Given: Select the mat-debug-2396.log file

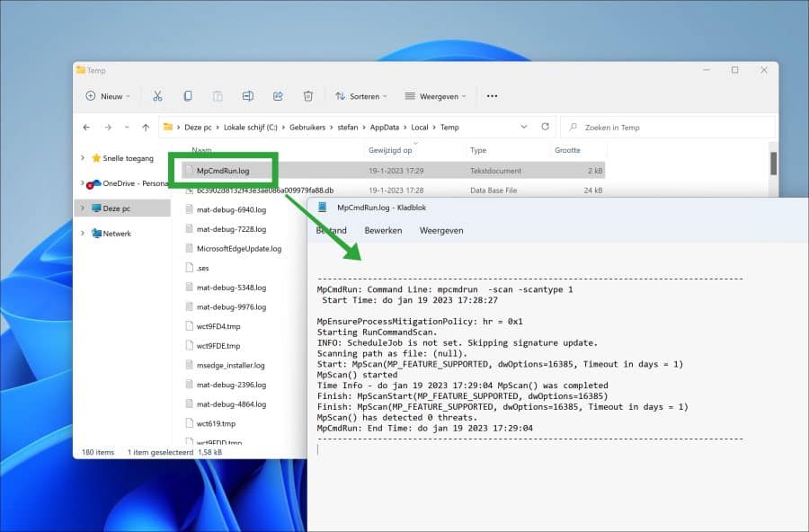Looking at the screenshot, I should point(231,385).
